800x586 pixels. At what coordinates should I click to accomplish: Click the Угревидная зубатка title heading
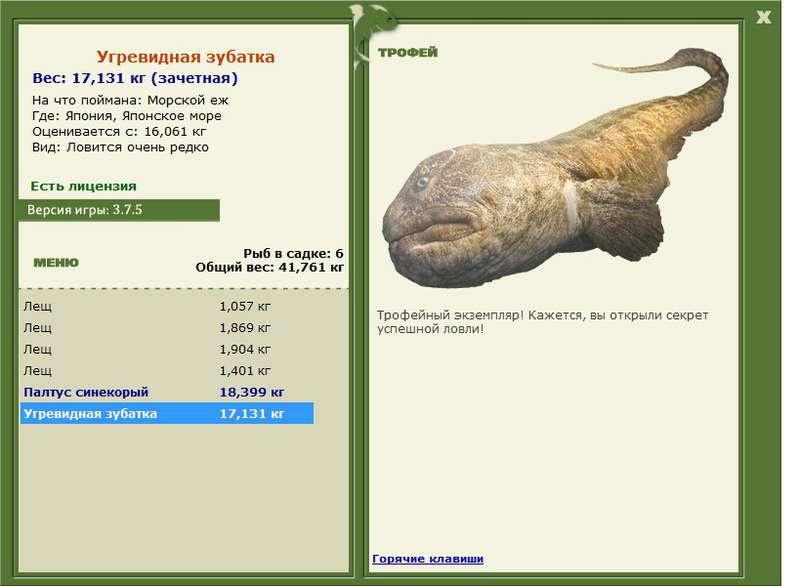pos(186,57)
